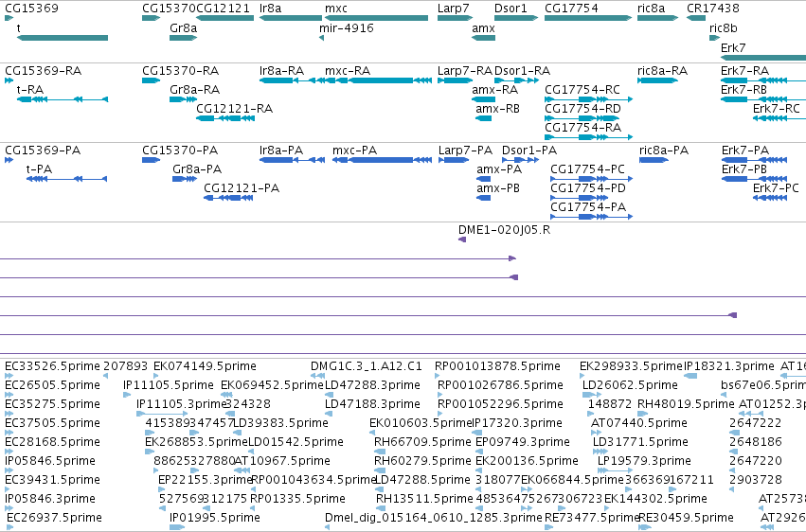Screen dimensions: 806x532
Task: Click the CG15369 gene label
Action: [x=31, y=9]
